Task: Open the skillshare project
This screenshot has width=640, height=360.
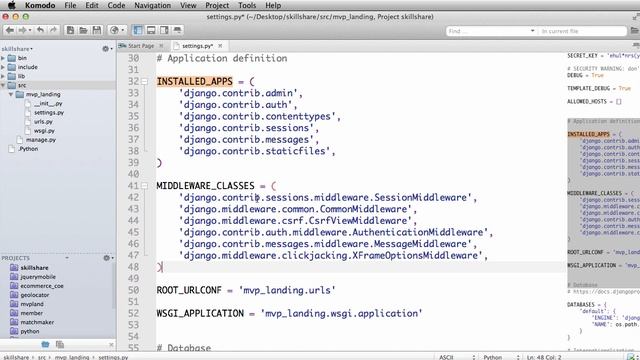Action: (x=34, y=268)
